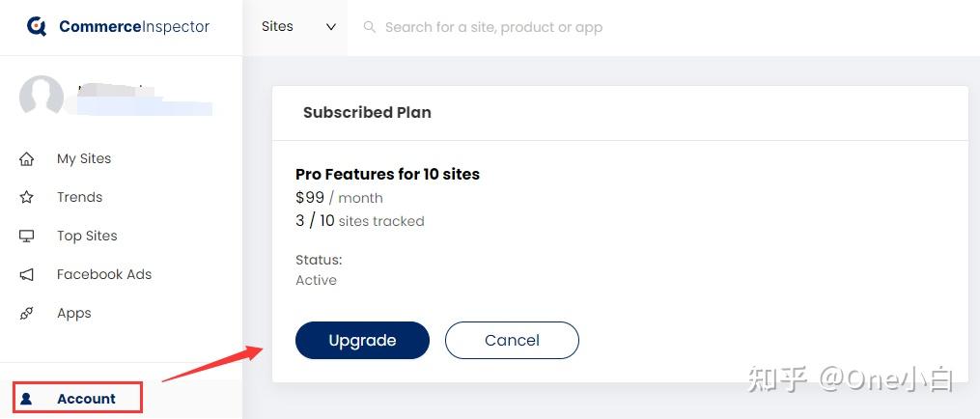Click the Trends star icon
The width and height of the screenshot is (980, 419).
(x=26, y=198)
